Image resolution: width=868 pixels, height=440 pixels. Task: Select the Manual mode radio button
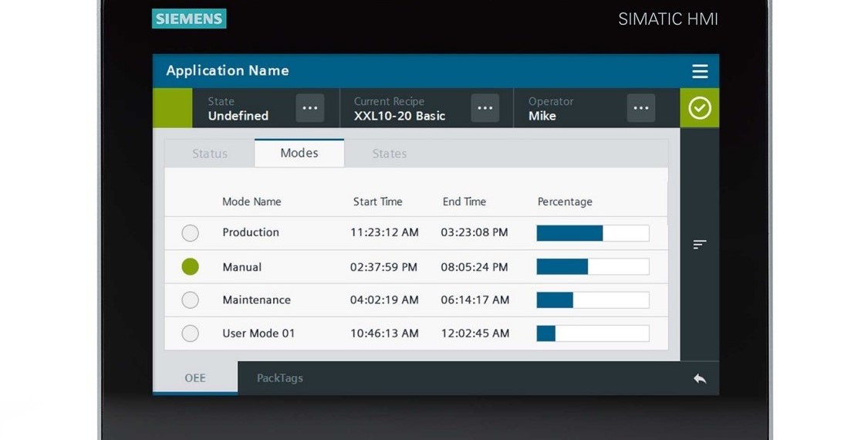click(x=190, y=266)
